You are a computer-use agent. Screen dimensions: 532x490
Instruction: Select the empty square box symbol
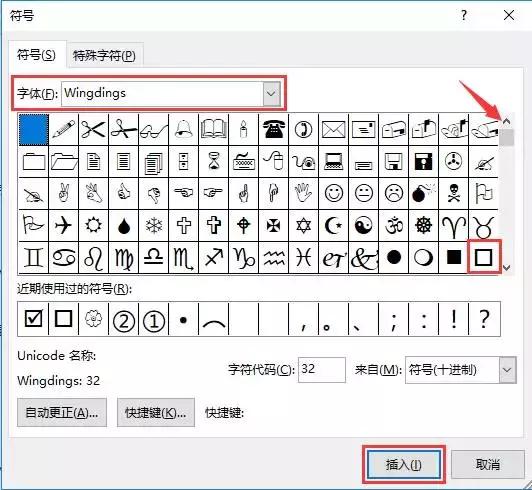(x=483, y=258)
